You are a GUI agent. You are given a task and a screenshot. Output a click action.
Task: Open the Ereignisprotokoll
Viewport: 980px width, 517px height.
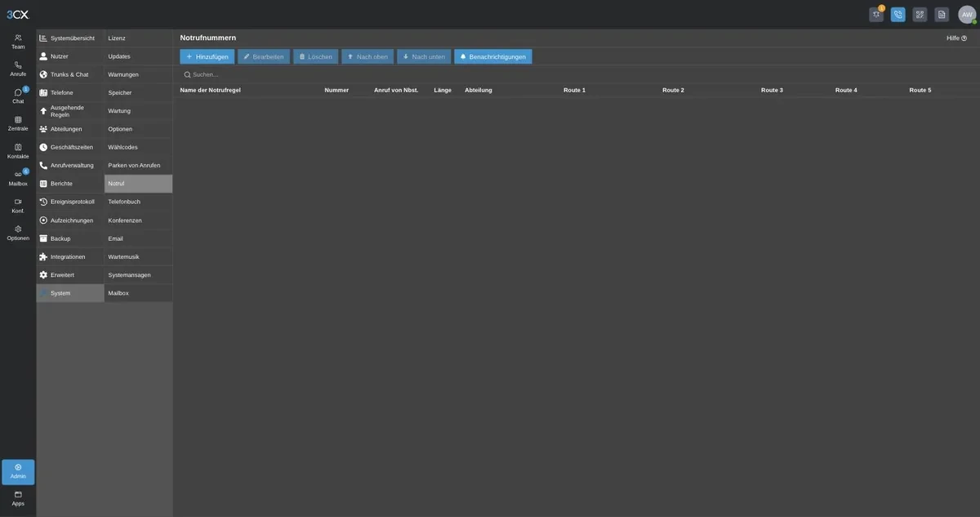click(x=70, y=202)
